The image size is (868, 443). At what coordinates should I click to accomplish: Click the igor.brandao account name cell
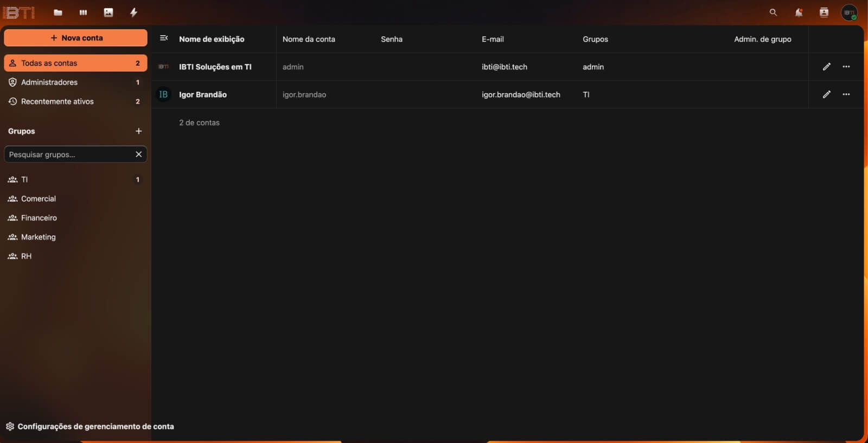pos(304,94)
